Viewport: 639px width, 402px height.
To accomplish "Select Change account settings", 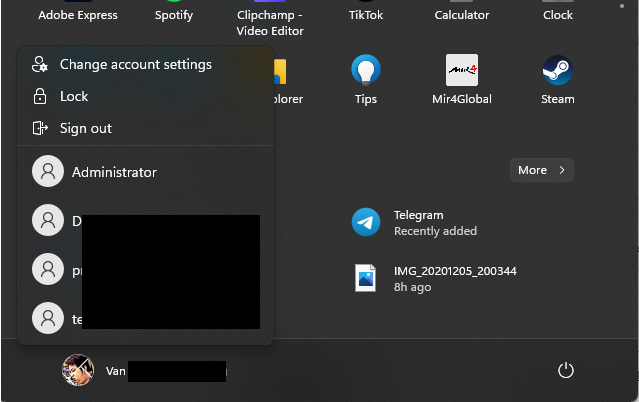I will click(x=135, y=65).
